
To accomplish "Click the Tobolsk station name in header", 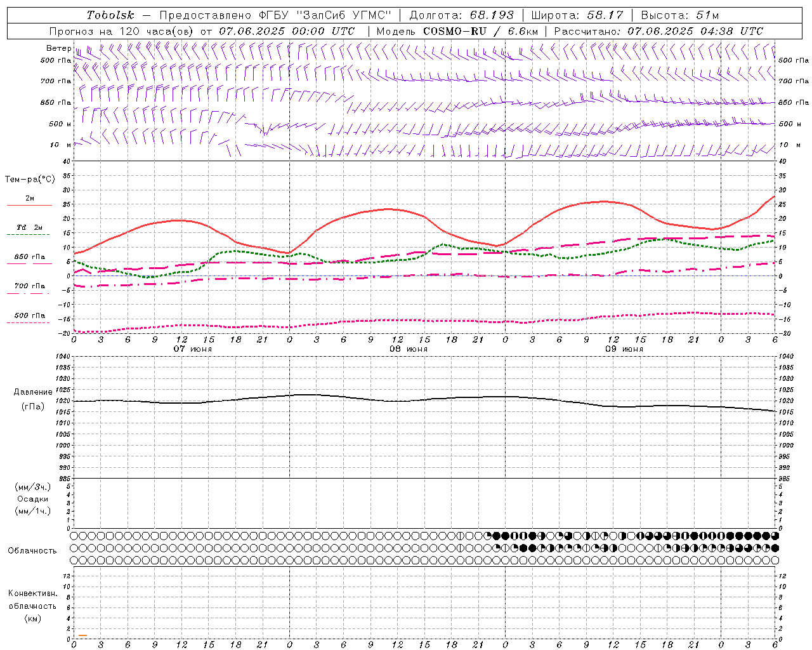I will click(x=110, y=15).
